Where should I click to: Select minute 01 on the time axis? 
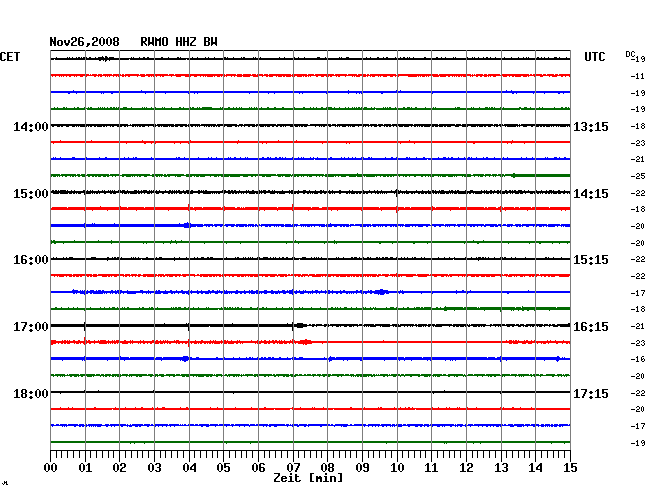tap(85, 468)
